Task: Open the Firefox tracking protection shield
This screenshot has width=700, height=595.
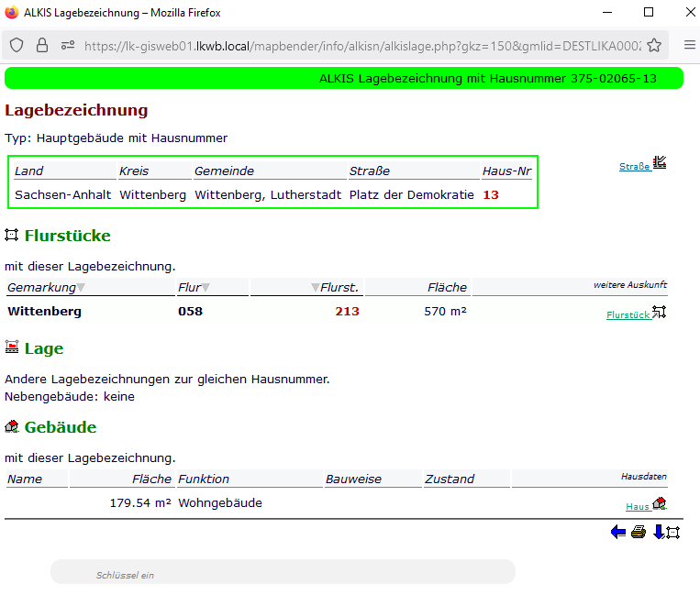Action: [17, 45]
